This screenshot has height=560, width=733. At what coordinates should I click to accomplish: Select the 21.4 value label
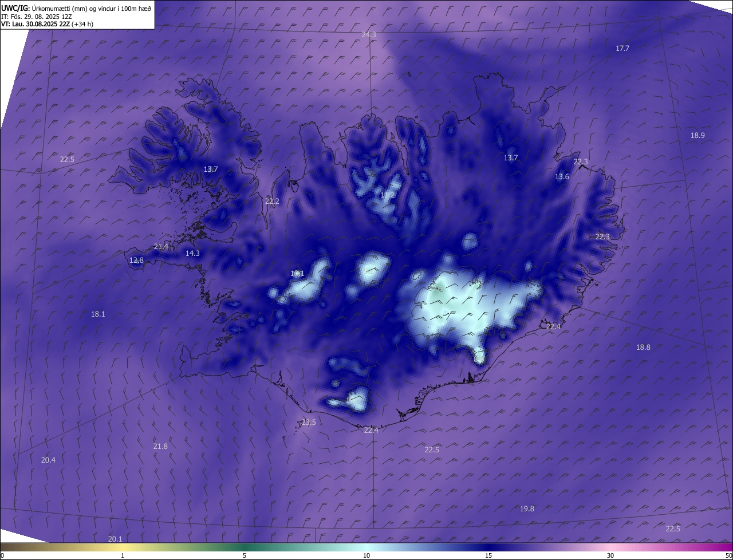pyautogui.click(x=161, y=247)
